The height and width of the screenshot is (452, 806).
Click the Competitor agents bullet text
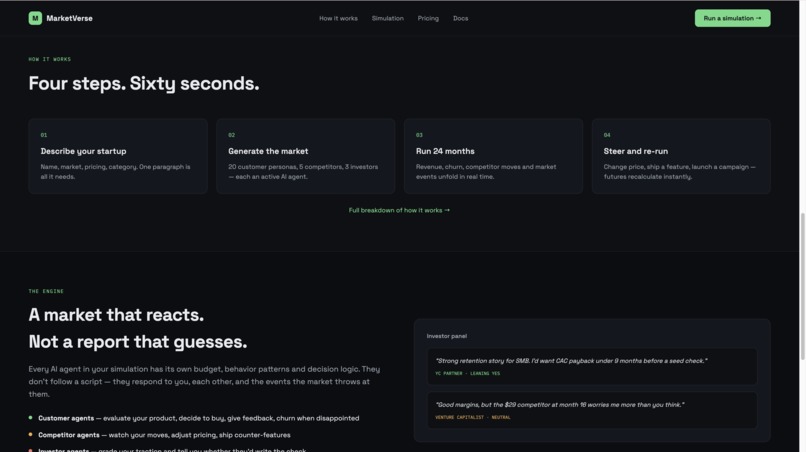164,435
